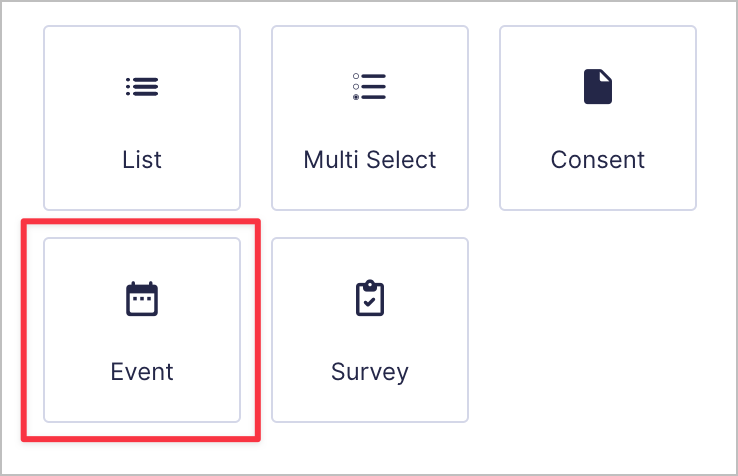
Task: Click the "Survey" text label
Action: pos(370,372)
